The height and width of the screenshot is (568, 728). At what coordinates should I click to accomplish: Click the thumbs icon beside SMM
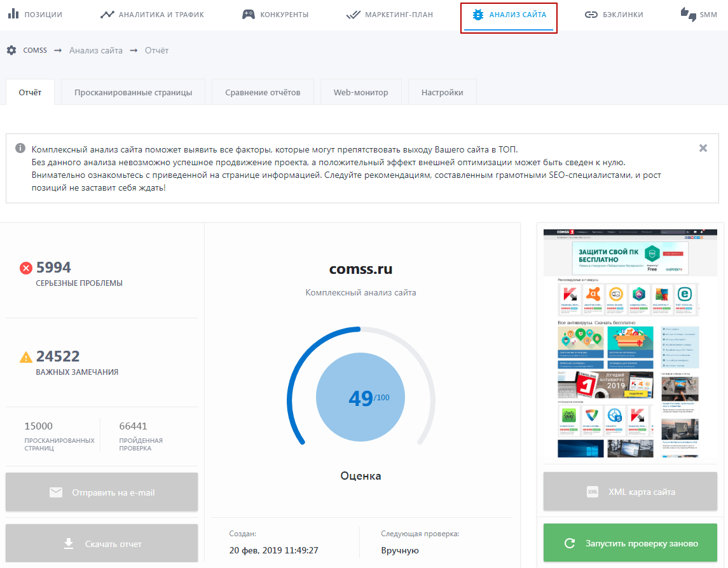point(689,15)
